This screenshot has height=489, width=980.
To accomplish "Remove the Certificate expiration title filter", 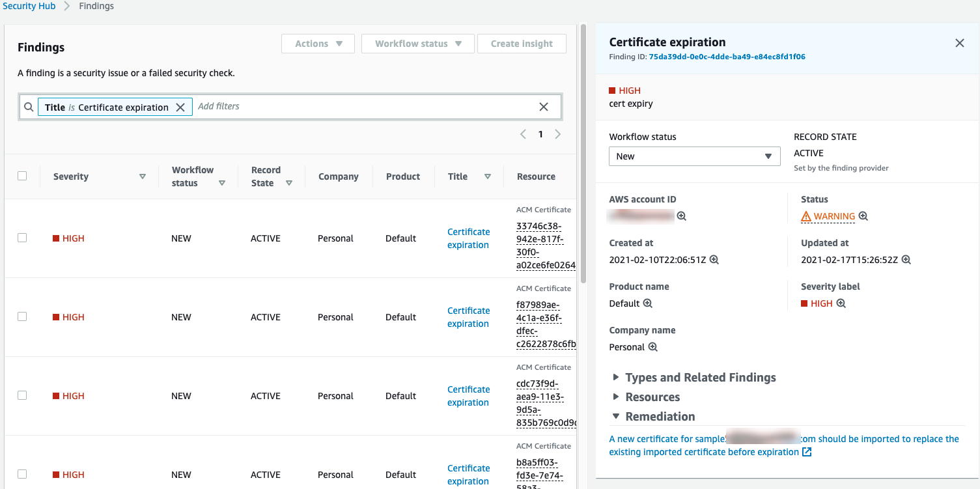I will pyautogui.click(x=180, y=107).
